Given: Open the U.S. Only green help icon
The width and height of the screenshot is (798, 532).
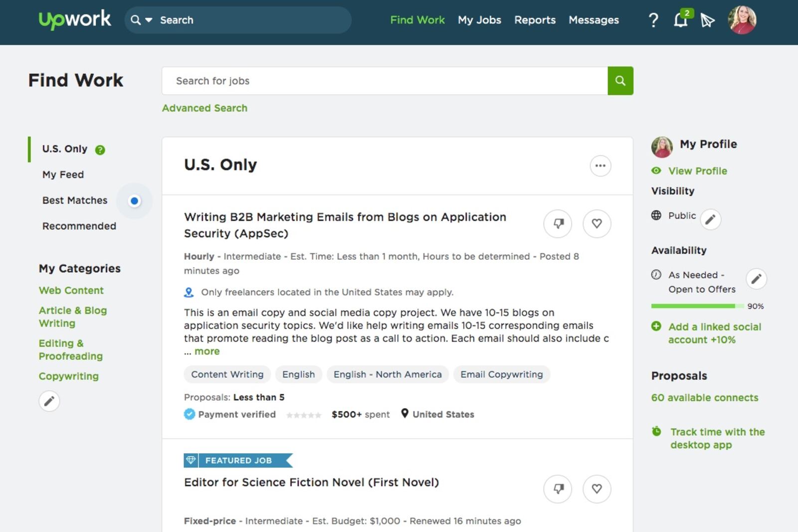Looking at the screenshot, I should 100,150.
